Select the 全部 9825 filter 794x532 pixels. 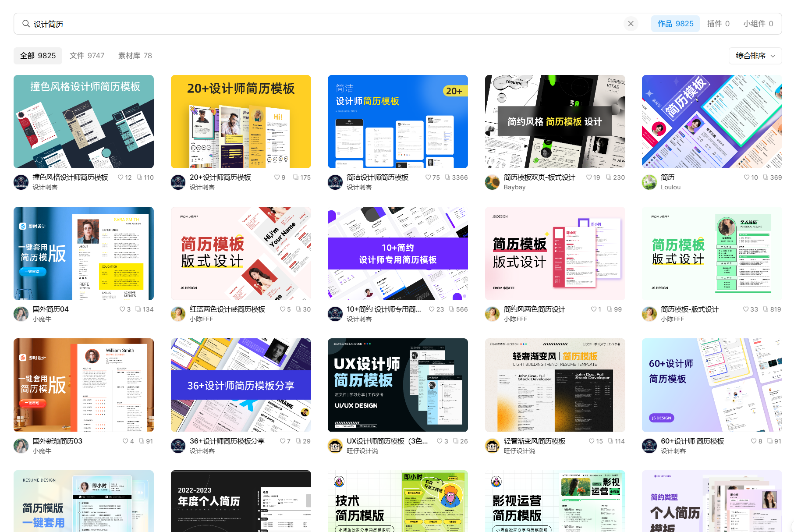click(x=38, y=56)
